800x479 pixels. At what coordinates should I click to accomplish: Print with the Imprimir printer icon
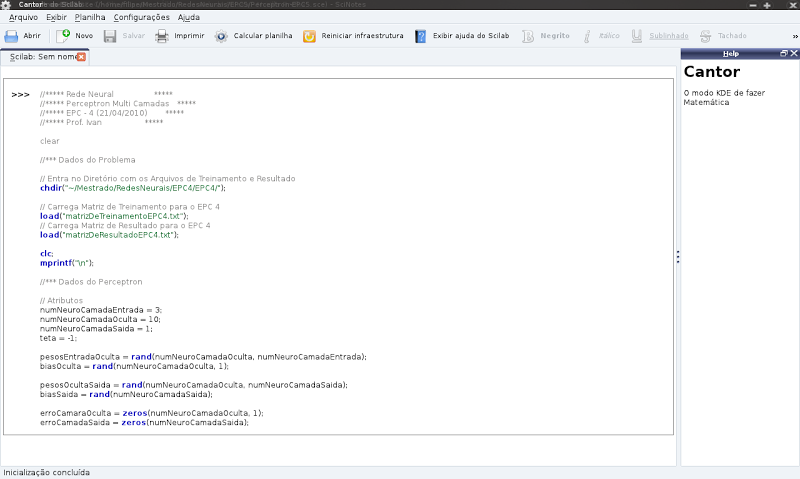pos(162,36)
